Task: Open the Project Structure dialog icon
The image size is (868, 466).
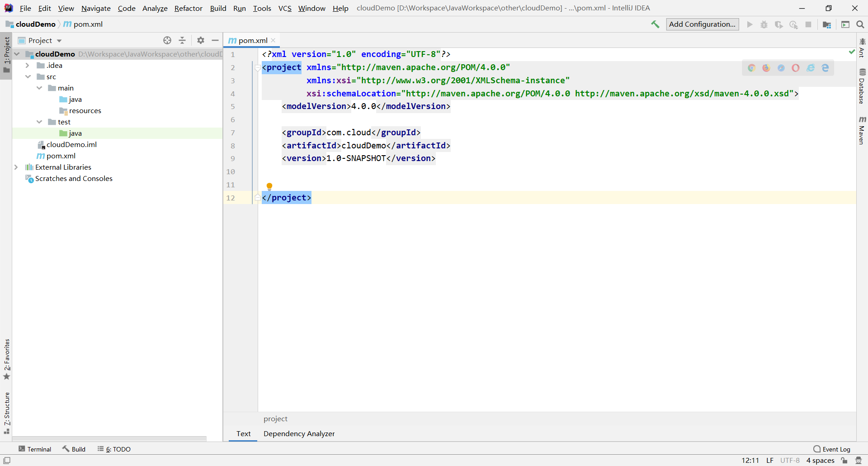Action: [827, 24]
